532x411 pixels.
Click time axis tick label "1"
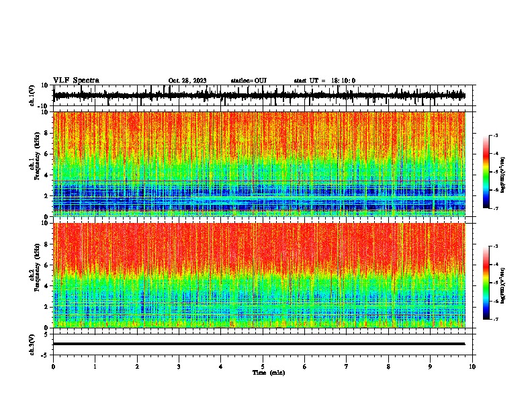tap(95, 367)
